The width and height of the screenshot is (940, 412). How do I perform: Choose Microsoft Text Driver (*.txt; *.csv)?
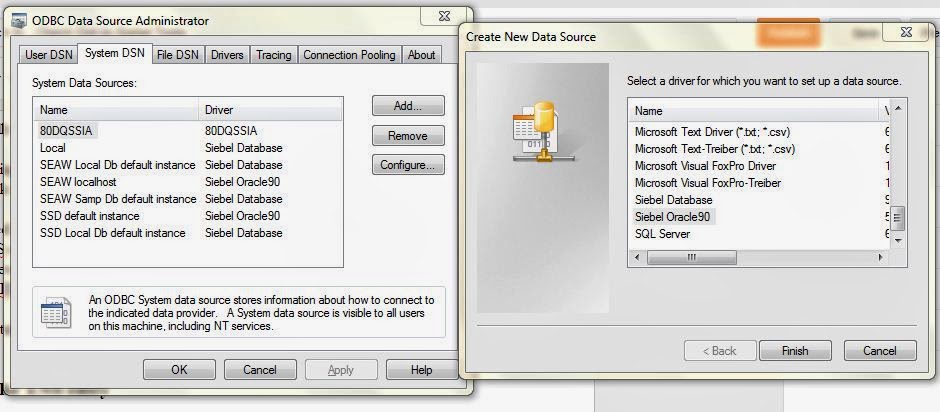pos(712,131)
